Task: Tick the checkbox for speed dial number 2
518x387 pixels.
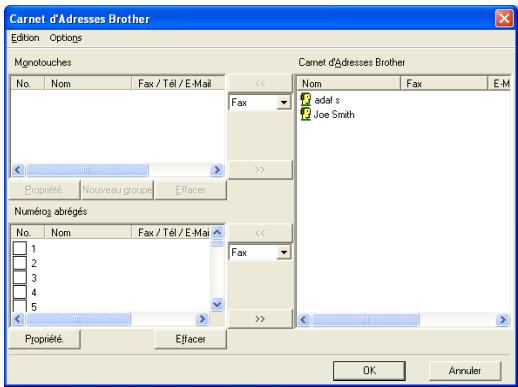Action: tap(20, 263)
